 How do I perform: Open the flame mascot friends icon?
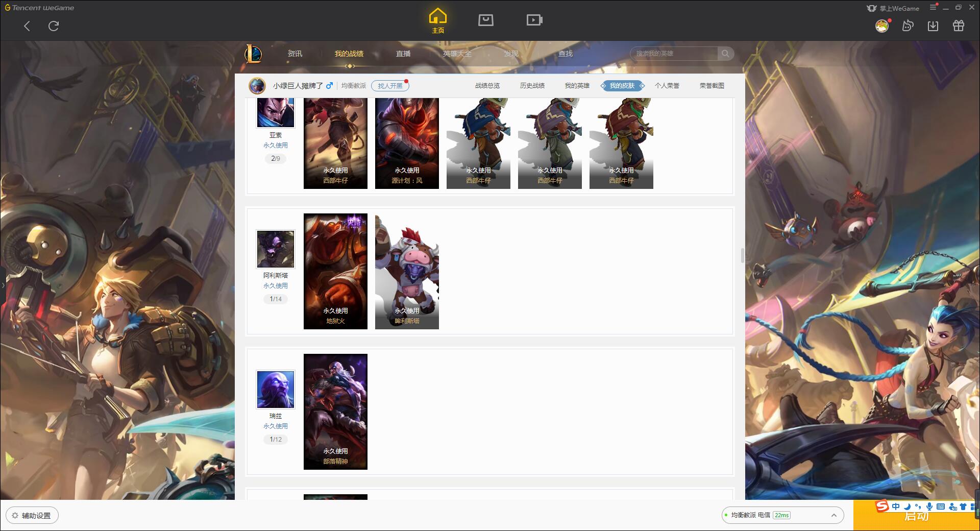coord(908,26)
